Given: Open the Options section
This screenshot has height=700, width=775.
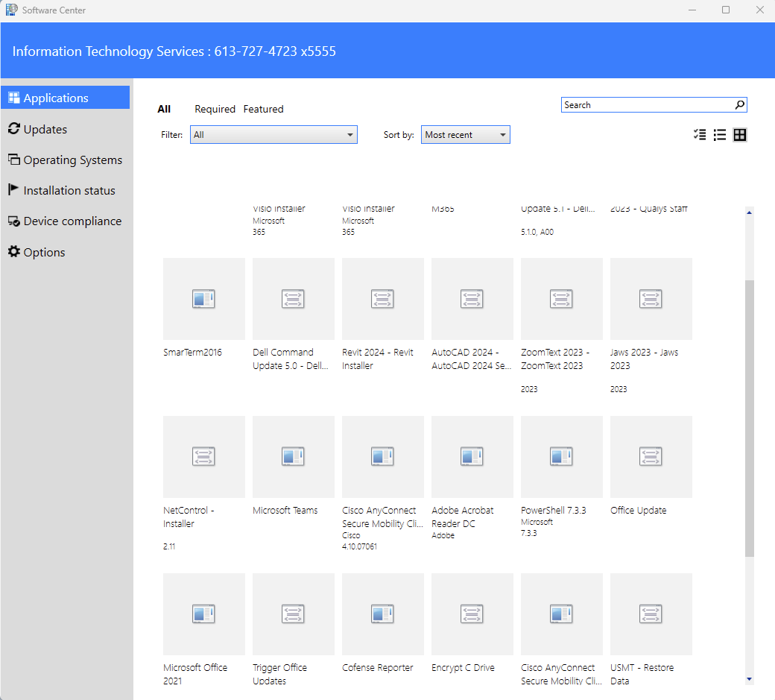Looking at the screenshot, I should click(42, 252).
